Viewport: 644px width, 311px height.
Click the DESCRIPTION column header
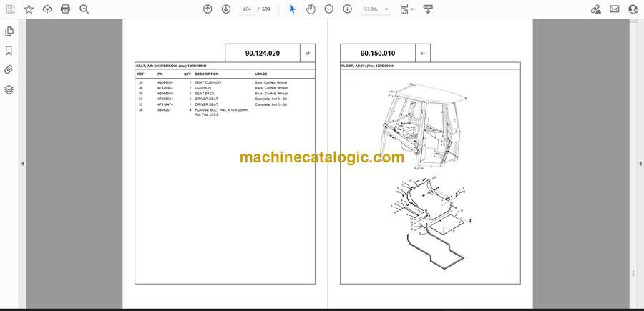click(207, 74)
